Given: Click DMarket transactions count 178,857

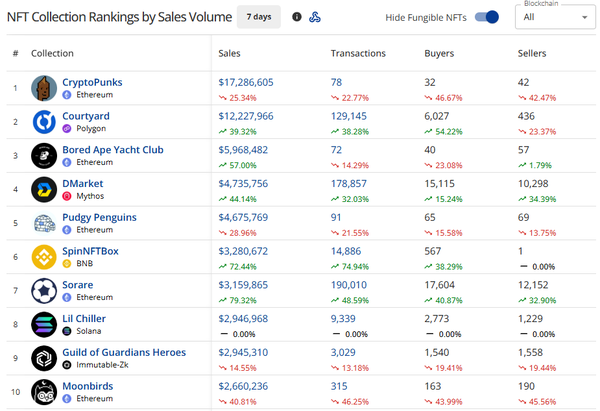Looking at the screenshot, I should pyautogui.click(x=349, y=184).
